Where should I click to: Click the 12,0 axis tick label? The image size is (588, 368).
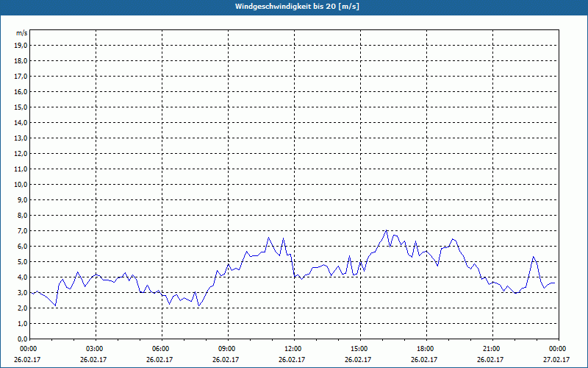21,154
